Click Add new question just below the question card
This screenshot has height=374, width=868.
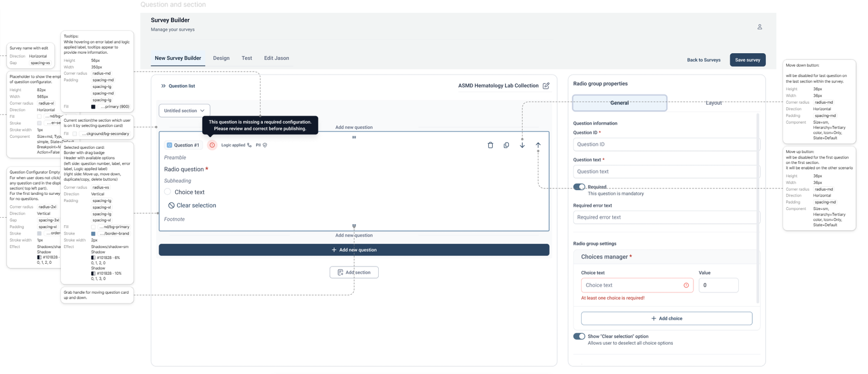click(354, 235)
